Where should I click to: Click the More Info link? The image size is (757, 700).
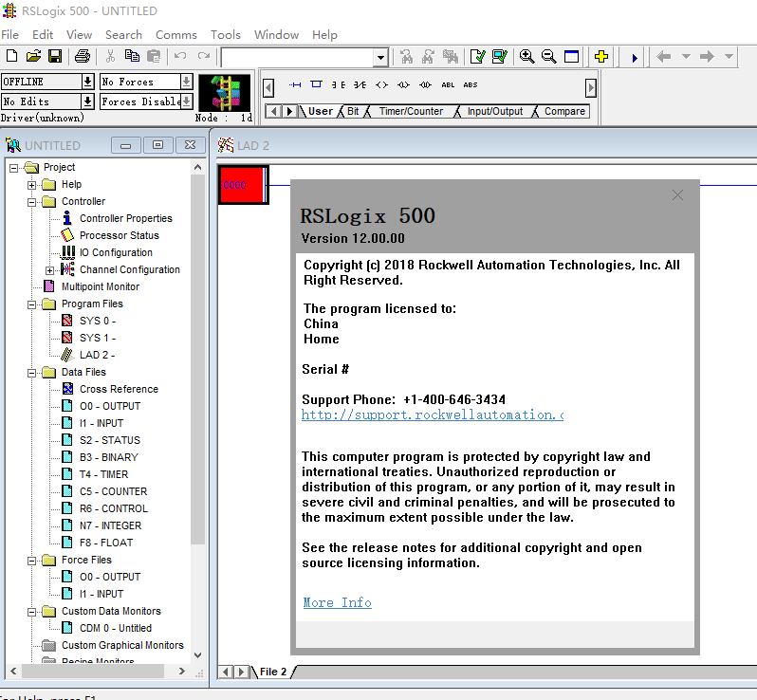(x=337, y=602)
